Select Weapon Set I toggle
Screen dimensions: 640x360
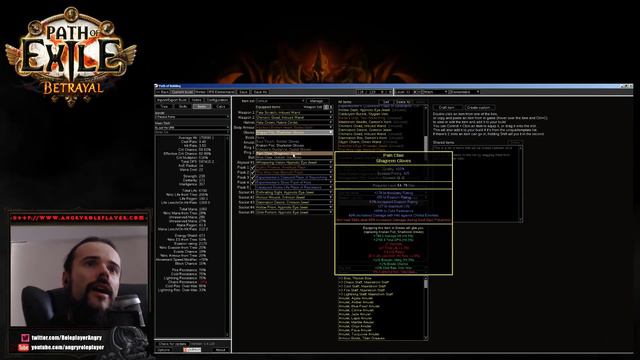pyautogui.click(x=326, y=107)
